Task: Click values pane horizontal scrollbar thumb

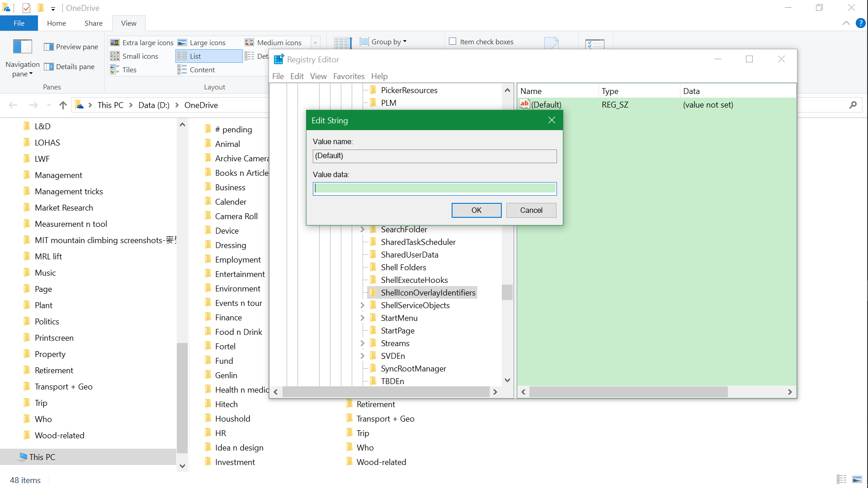Action: (628, 392)
